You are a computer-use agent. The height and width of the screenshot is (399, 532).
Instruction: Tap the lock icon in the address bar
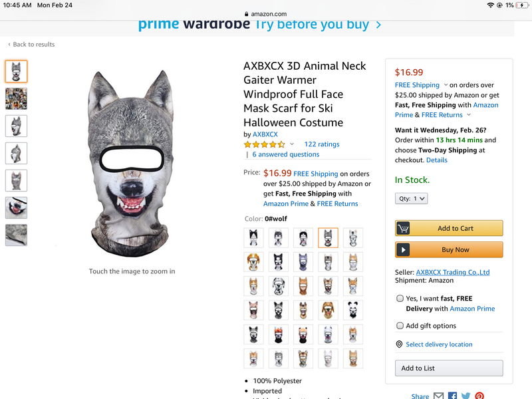point(247,14)
